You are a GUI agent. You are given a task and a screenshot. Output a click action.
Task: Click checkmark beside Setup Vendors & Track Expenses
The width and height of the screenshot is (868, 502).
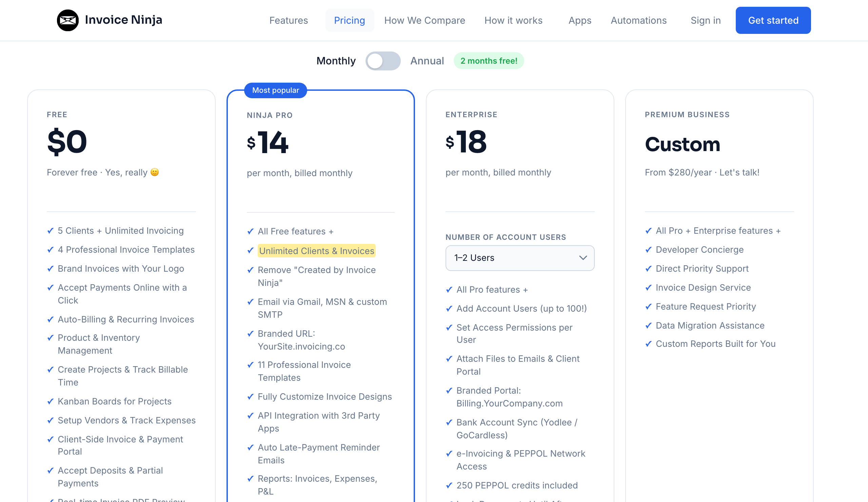(x=50, y=420)
